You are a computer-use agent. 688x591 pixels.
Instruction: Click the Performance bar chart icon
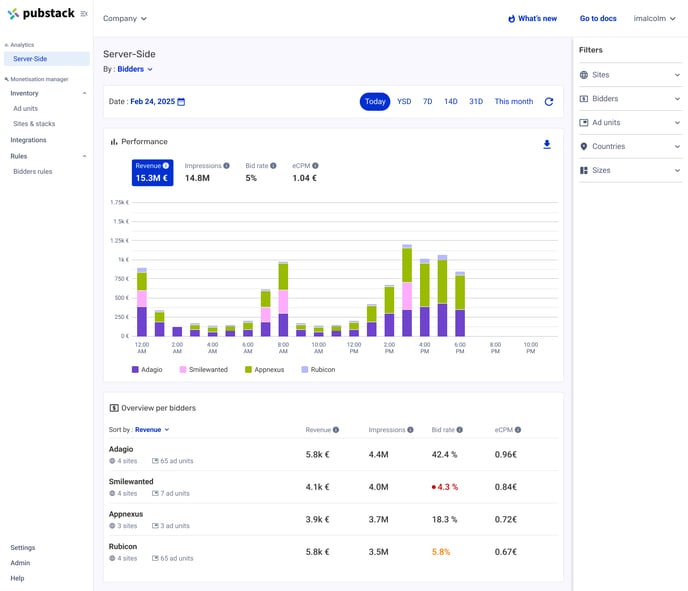(114, 142)
